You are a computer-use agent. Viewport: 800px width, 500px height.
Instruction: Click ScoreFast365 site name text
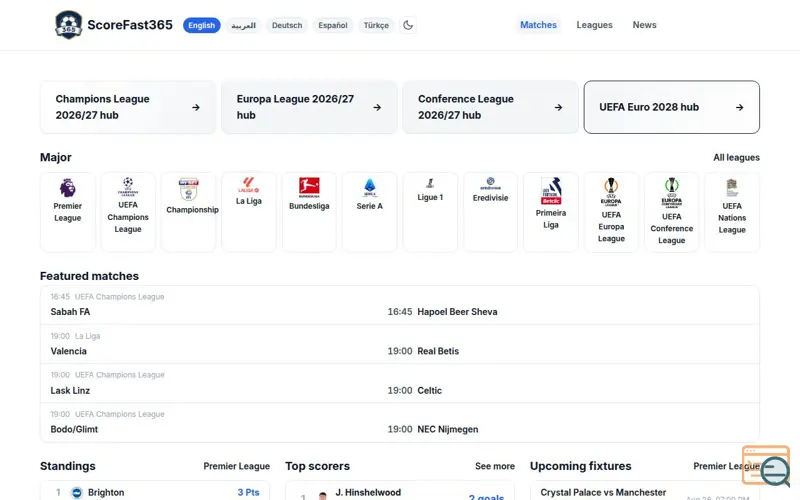pyautogui.click(x=130, y=25)
